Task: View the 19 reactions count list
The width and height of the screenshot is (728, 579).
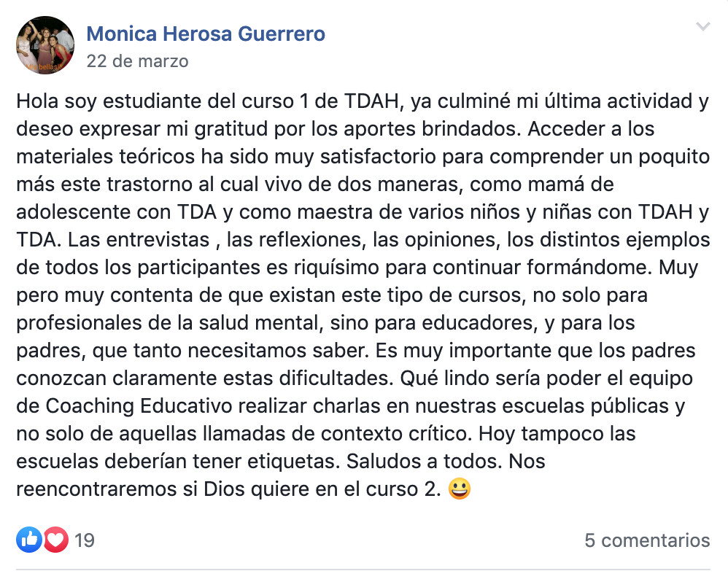Action: [x=85, y=540]
